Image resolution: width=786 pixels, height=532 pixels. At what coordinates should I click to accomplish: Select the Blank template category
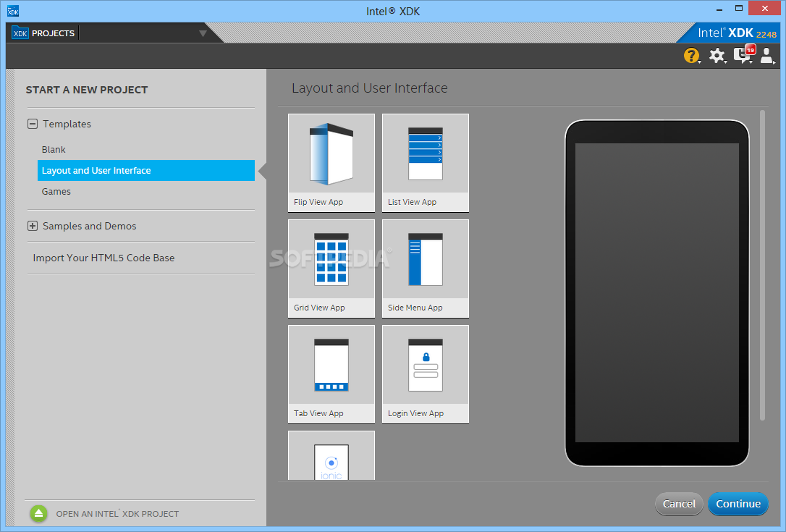coord(54,149)
